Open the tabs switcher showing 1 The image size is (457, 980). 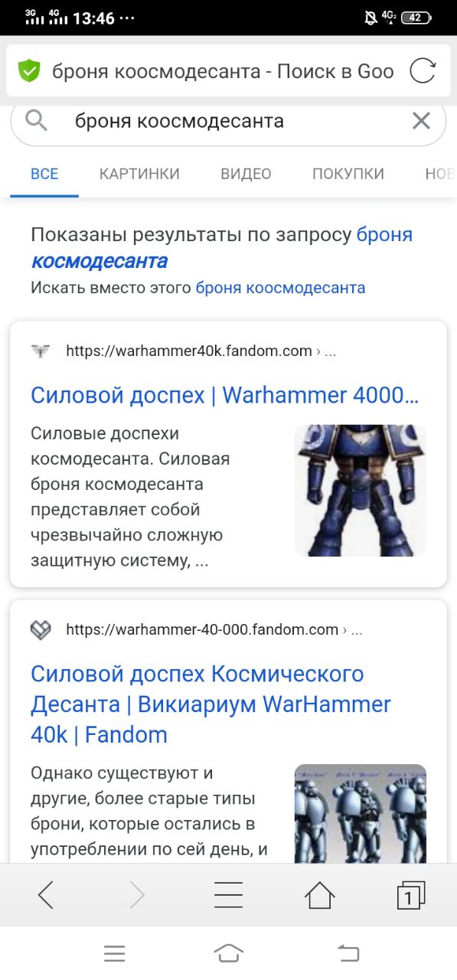pyautogui.click(x=411, y=894)
